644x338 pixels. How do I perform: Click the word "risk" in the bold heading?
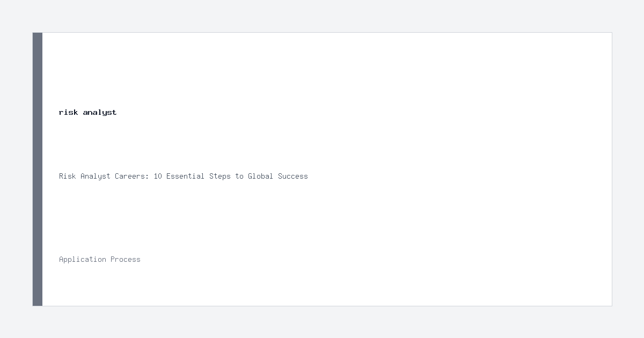point(68,113)
